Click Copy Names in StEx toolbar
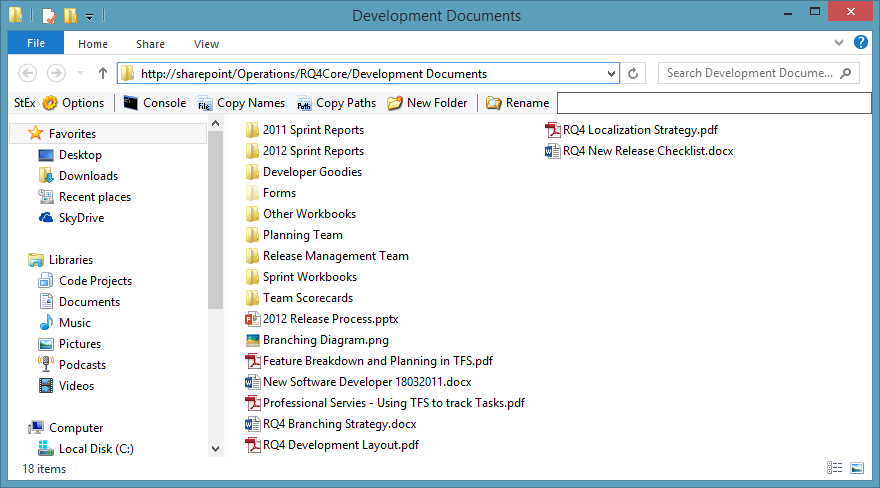This screenshot has height=488, width=880. pos(241,103)
